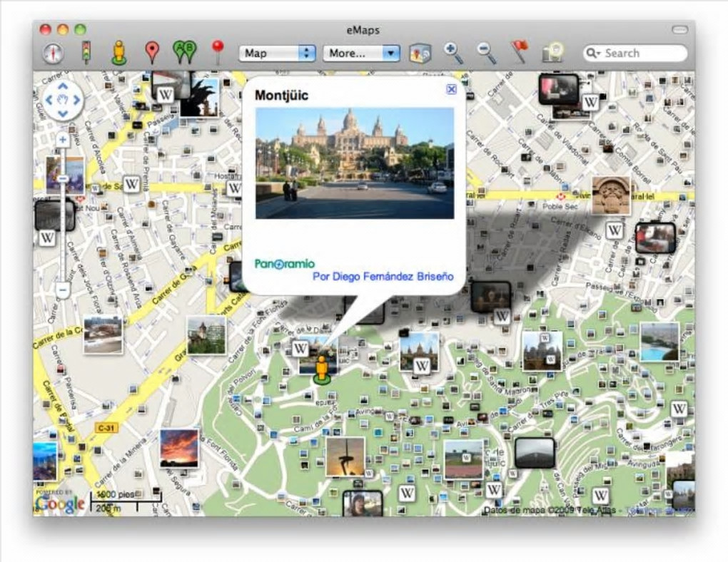
Task: Click the Google logo on map
Action: coord(60,504)
